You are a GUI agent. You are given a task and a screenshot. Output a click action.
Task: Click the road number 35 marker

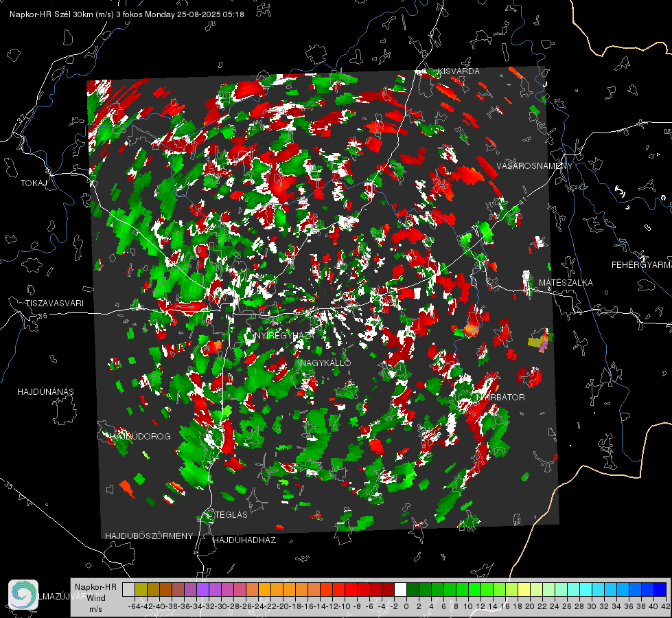pos(9,485)
